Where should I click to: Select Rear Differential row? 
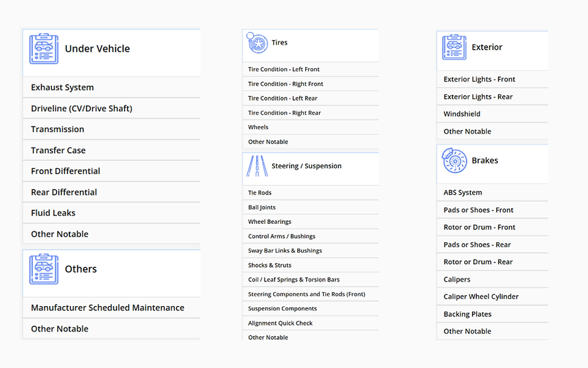111,192
